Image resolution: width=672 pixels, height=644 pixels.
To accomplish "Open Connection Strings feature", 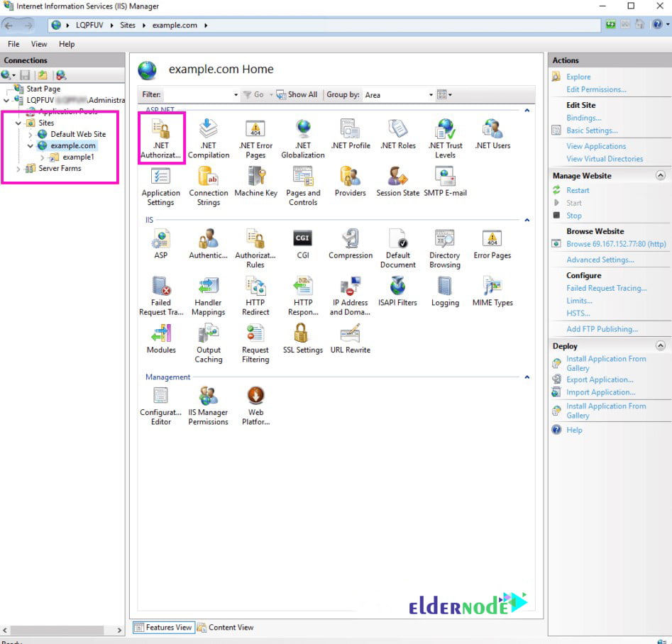I will (x=209, y=186).
